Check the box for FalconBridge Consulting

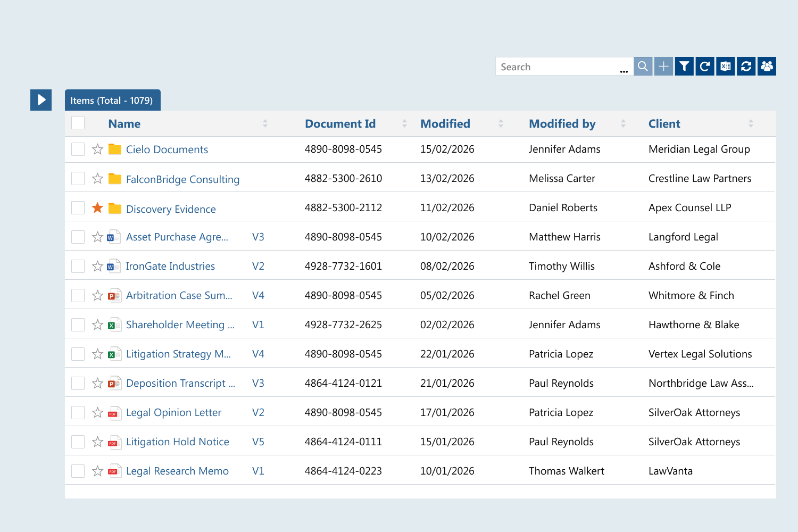point(78,179)
